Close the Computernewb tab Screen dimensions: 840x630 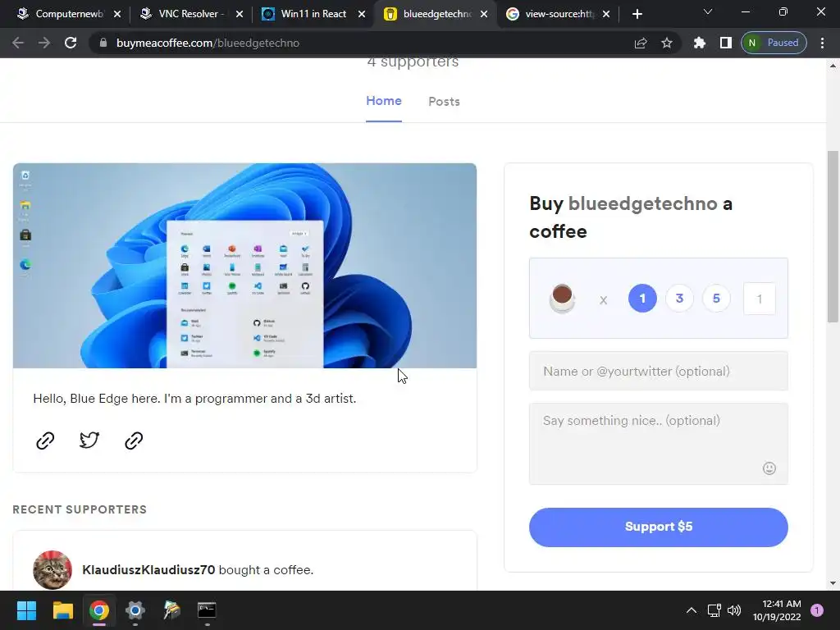click(117, 14)
